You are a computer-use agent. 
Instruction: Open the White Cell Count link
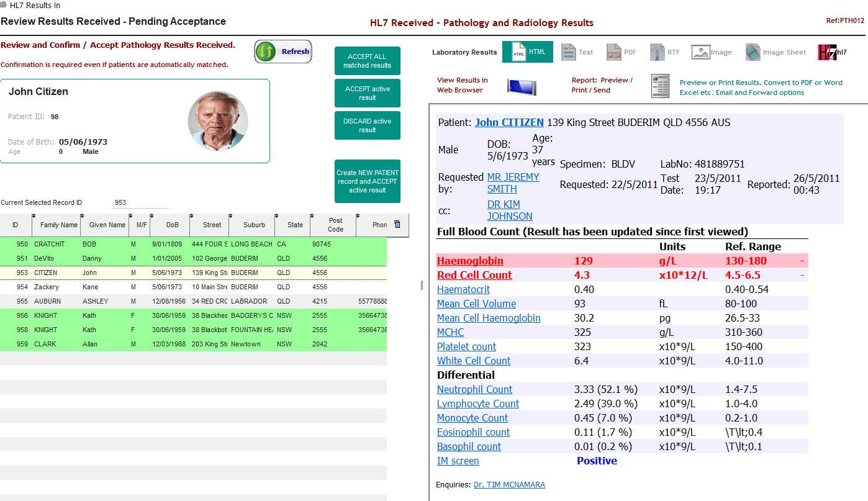click(x=474, y=361)
